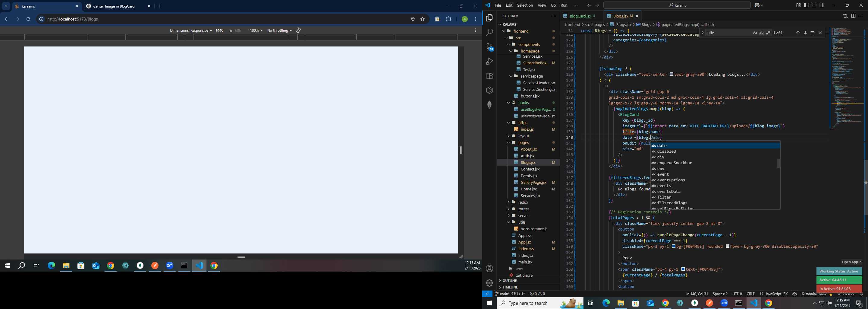Open the editor More Actions ellipsis
This screenshot has width=868, height=309.
tap(861, 16)
